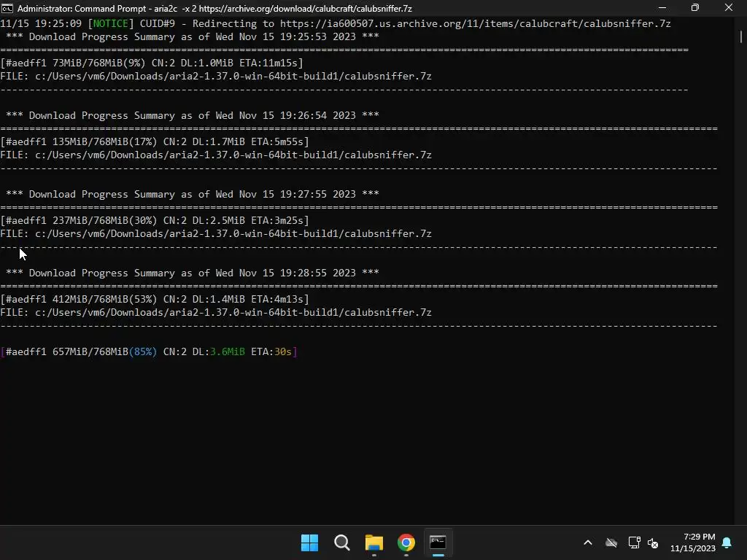Click the summary line dated 19:28:55
This screenshot has height=560, width=747.
coord(193,273)
